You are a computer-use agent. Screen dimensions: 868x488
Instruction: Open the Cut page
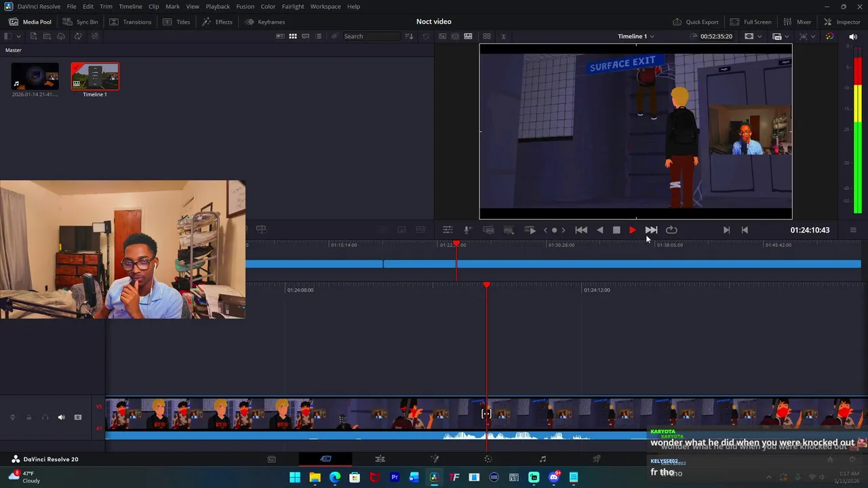point(325,459)
